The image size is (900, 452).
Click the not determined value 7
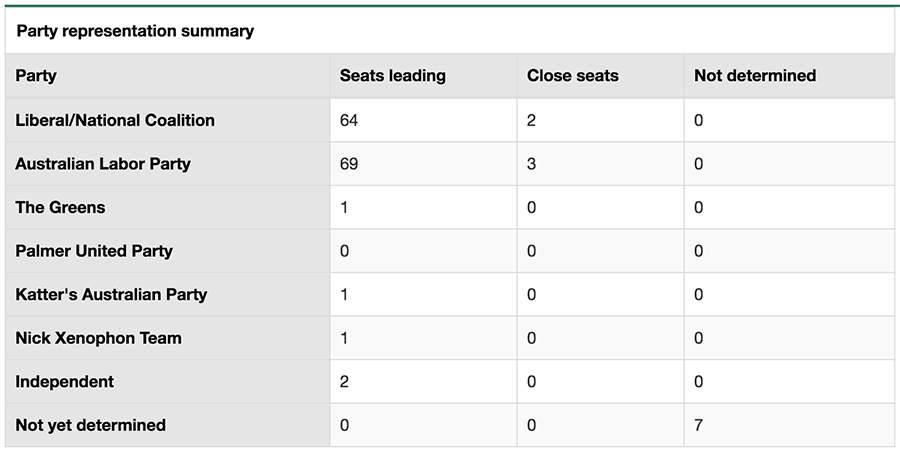pyautogui.click(x=699, y=426)
